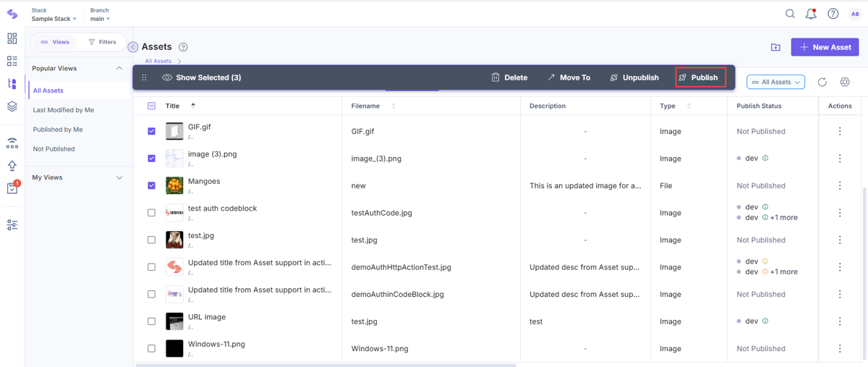The width and height of the screenshot is (868, 367).
Task: Check the test auth codeblock checkbox
Action: pos(151,213)
